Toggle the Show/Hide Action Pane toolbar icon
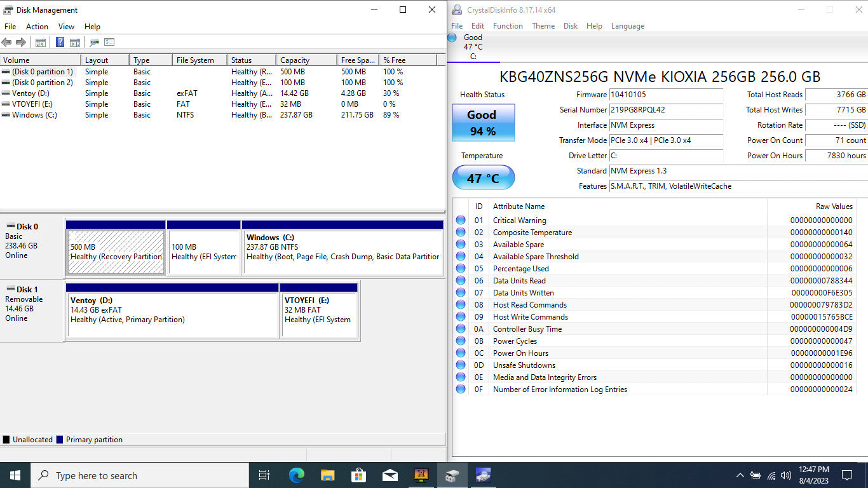868x488 pixels. [75, 43]
